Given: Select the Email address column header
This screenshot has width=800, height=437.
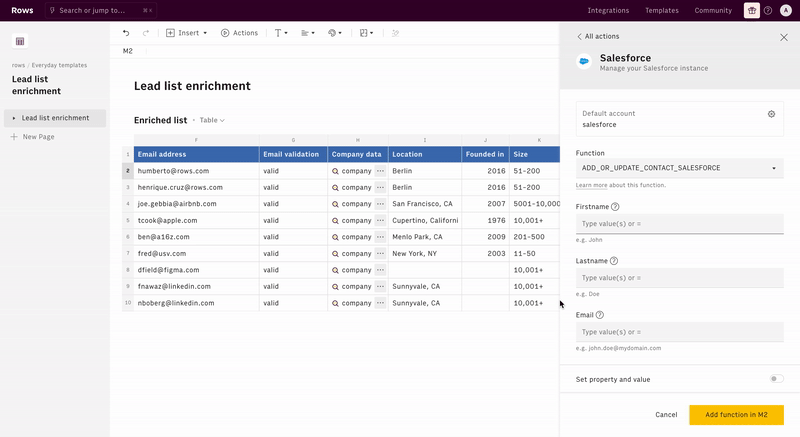Looking at the screenshot, I should [196, 154].
